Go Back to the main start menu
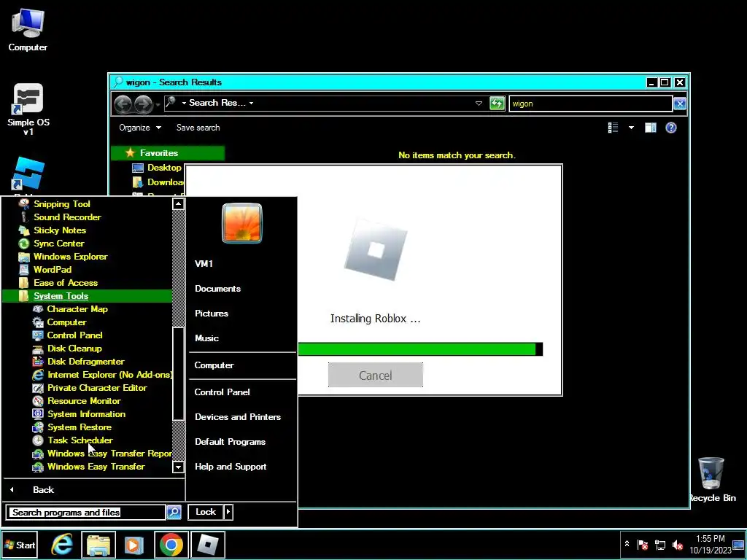The width and height of the screenshot is (747, 560). coord(43,489)
